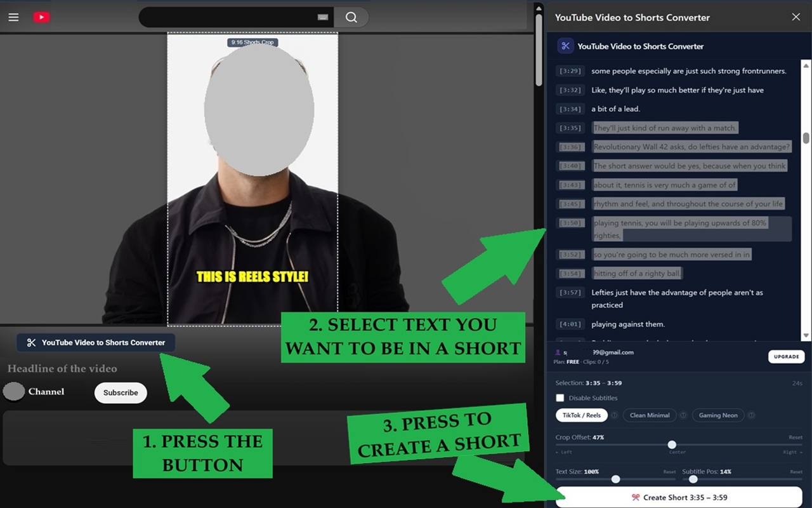Select line 'about it, tennis is very much a game'
Viewport: 812px width, 508px height.
coord(665,185)
